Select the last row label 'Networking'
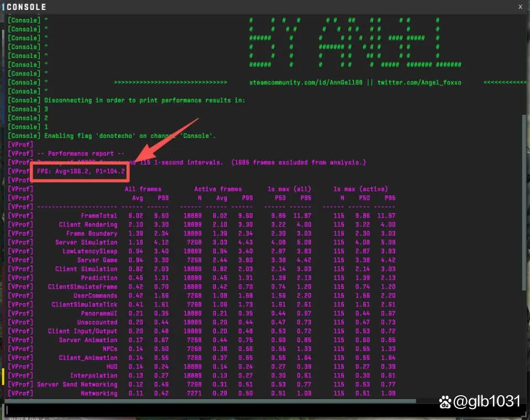Viewport: 530px width, 420px height. click(99, 394)
